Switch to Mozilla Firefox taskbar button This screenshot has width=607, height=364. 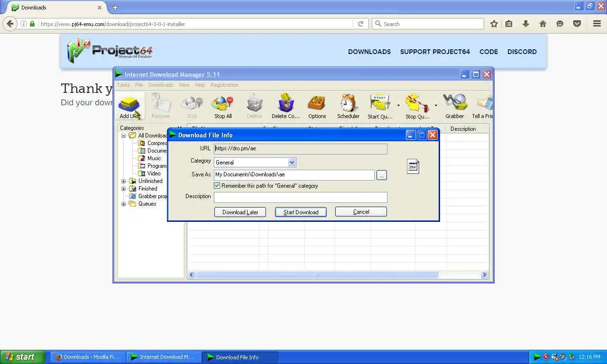point(87,357)
